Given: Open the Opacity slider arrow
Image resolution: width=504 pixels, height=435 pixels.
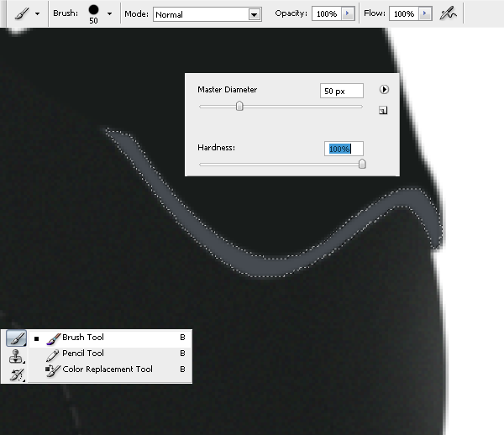Looking at the screenshot, I should pos(348,13).
